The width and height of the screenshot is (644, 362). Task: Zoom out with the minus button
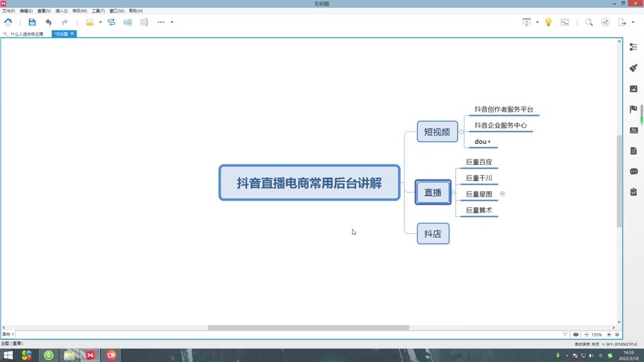click(x=586, y=335)
